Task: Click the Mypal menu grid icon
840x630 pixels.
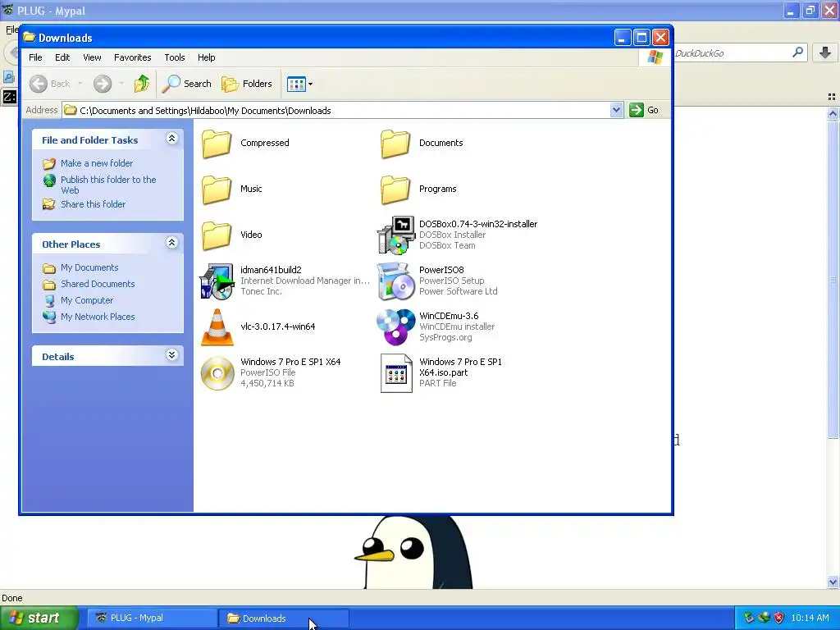Action: click(832, 97)
